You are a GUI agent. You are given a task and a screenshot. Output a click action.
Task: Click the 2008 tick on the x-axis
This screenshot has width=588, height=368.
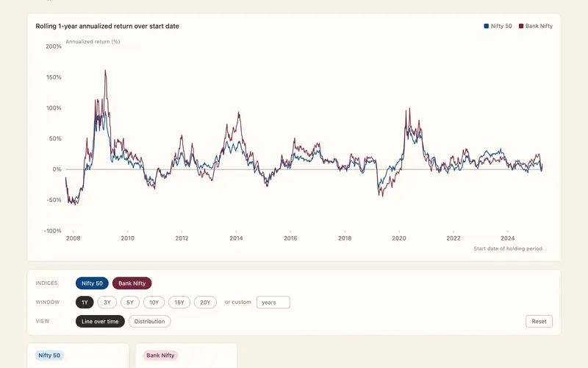point(73,238)
